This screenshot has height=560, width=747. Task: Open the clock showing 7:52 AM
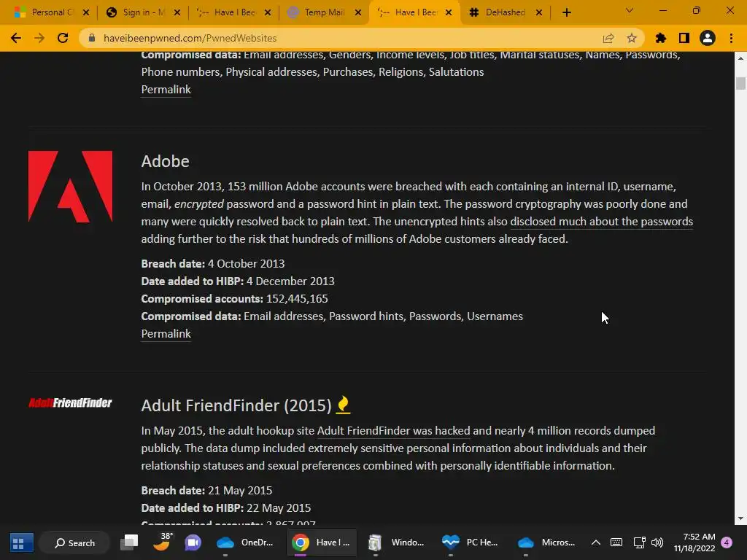click(x=694, y=542)
